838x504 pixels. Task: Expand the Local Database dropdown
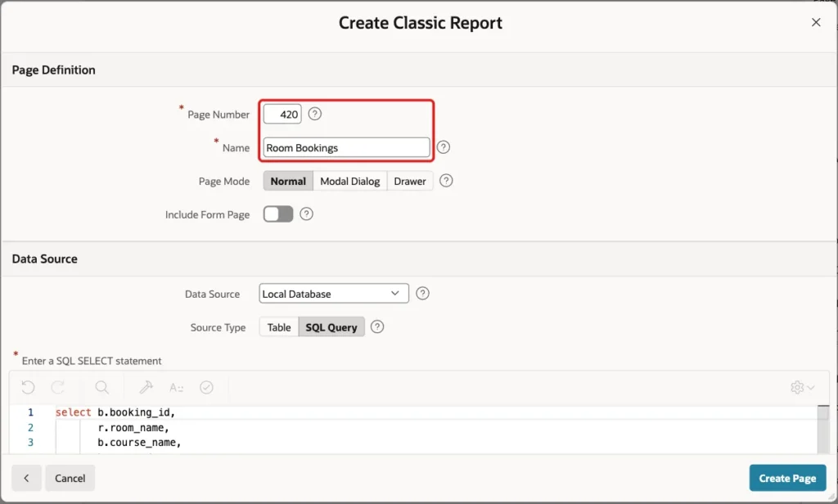[334, 294]
